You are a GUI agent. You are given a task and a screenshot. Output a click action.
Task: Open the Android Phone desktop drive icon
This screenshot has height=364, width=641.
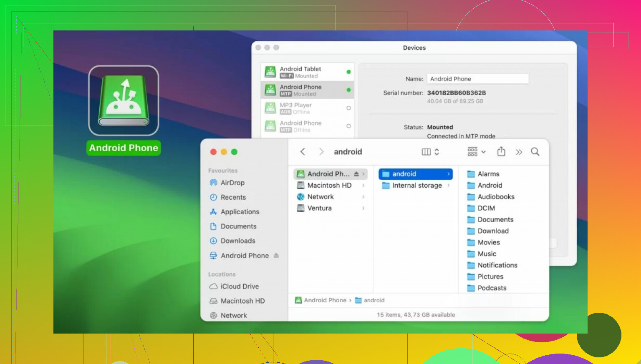tap(124, 100)
